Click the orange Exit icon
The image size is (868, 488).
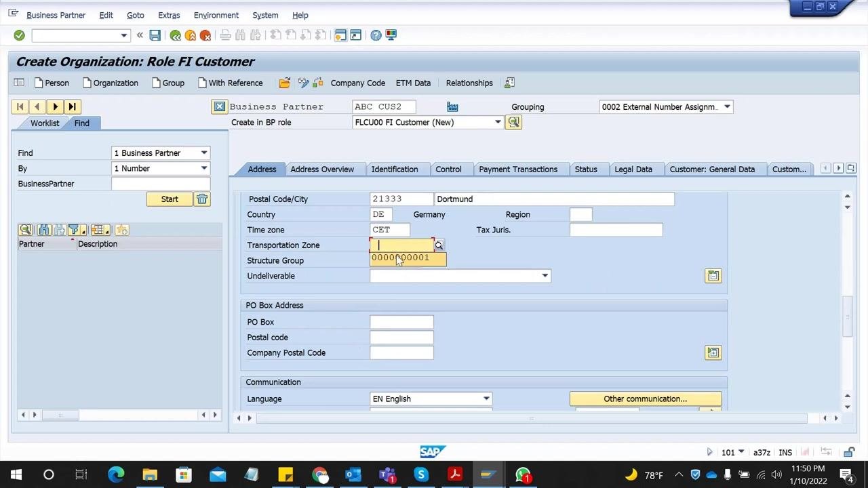pyautogui.click(x=191, y=35)
